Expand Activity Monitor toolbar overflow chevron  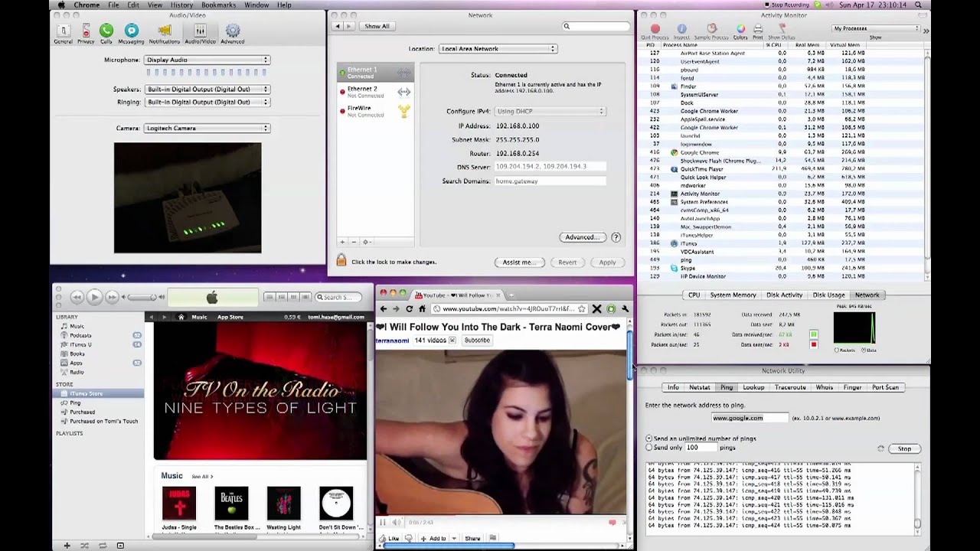click(926, 31)
